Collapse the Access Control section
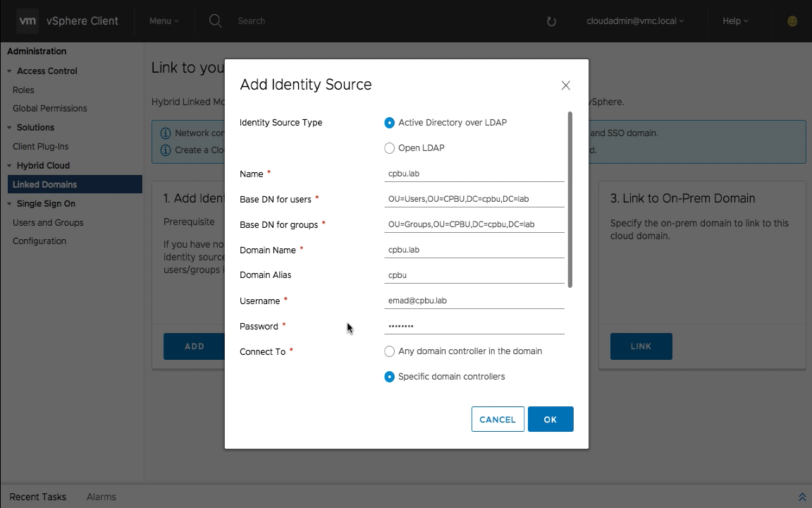Image resolution: width=812 pixels, height=508 pixels. pos(10,71)
